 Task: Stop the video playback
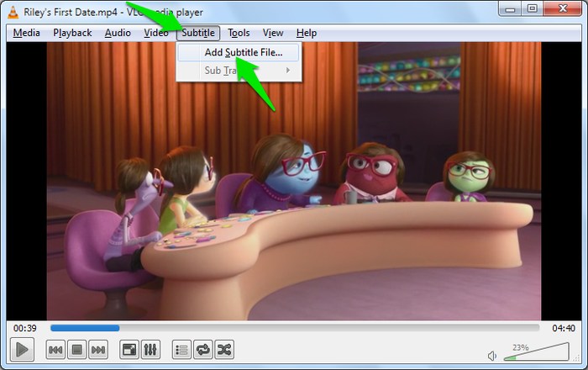77,350
